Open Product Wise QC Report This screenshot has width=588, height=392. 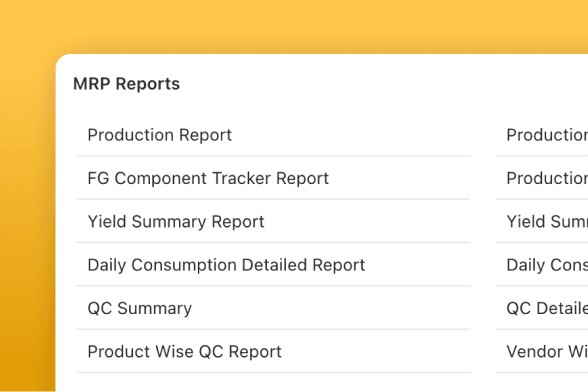click(x=184, y=352)
